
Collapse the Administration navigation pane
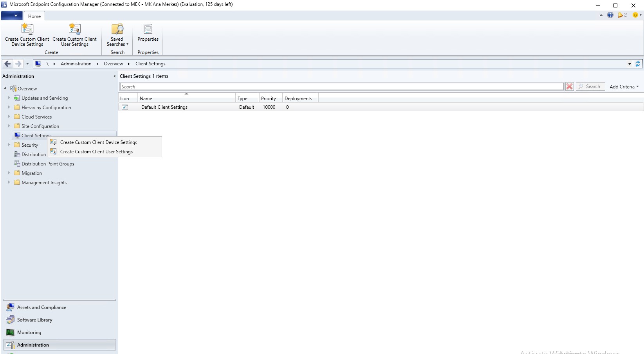(x=114, y=76)
